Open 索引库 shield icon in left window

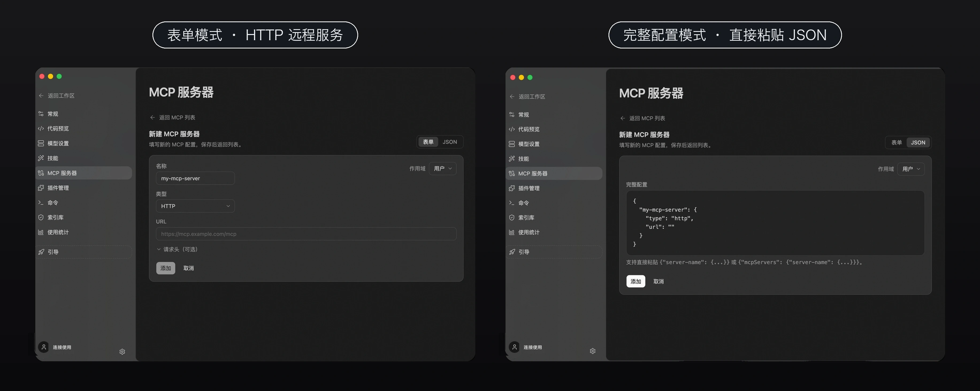click(x=41, y=217)
